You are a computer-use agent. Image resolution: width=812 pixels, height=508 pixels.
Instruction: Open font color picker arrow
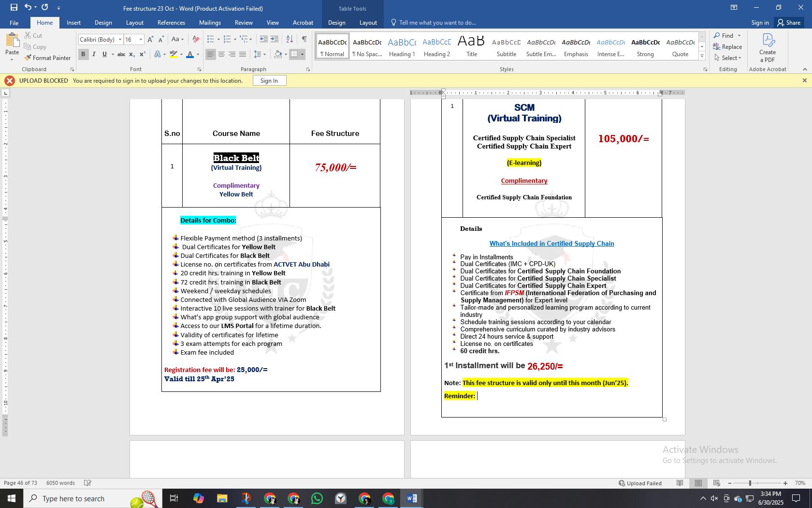[198, 54]
